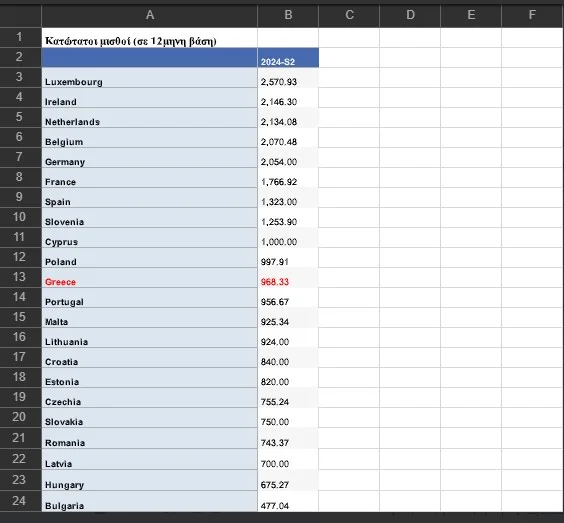Select the 2024-S2 header cell
The image size is (564, 523).
[288, 58]
